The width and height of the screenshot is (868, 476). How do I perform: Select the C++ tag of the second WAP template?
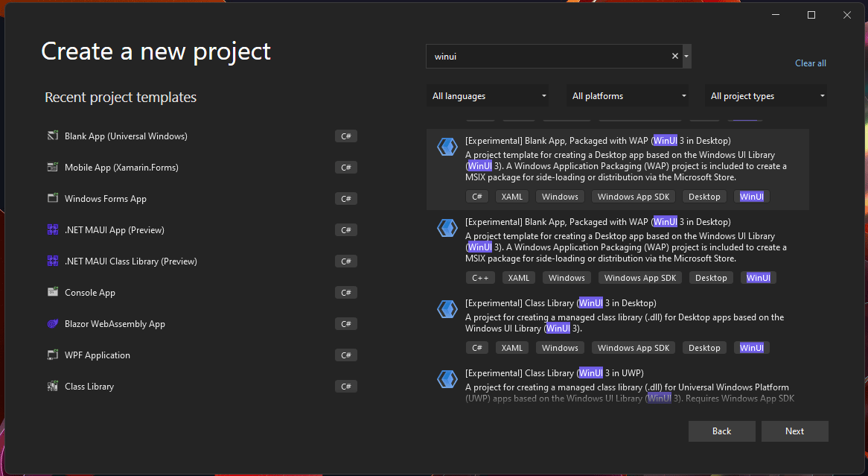[x=480, y=278]
